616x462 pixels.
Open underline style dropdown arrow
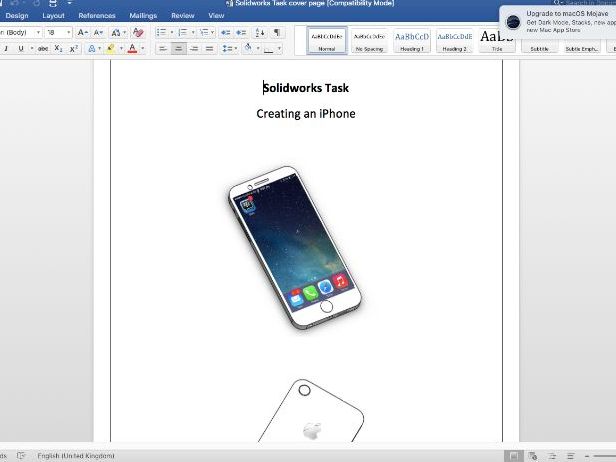[x=31, y=48]
